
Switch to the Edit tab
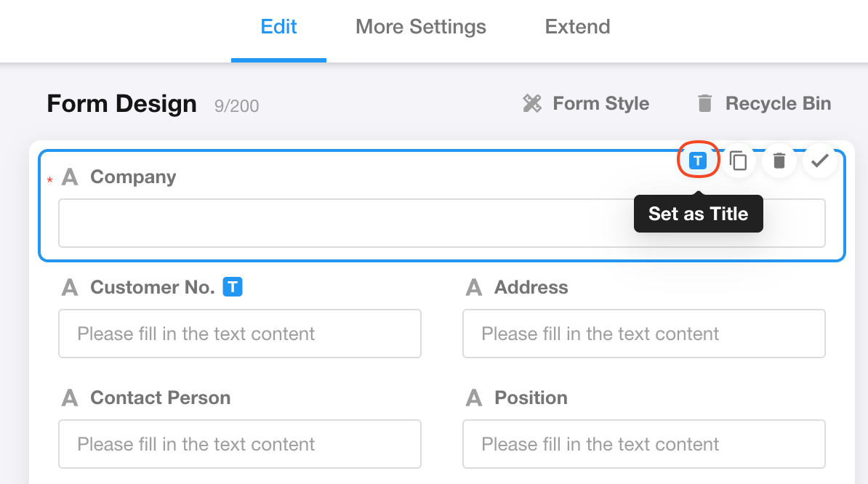click(279, 28)
